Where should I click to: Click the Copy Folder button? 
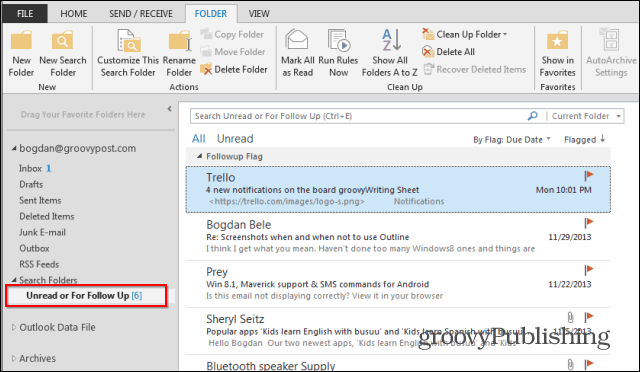coord(232,34)
